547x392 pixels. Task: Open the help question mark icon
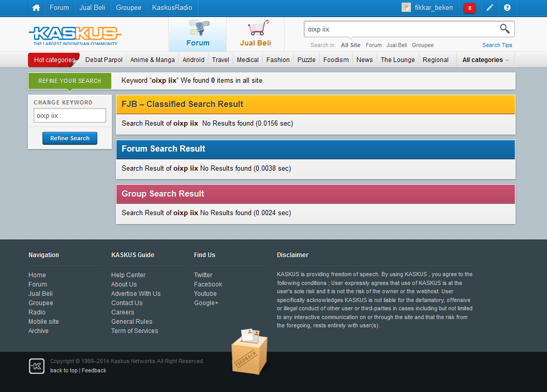pyautogui.click(x=507, y=8)
